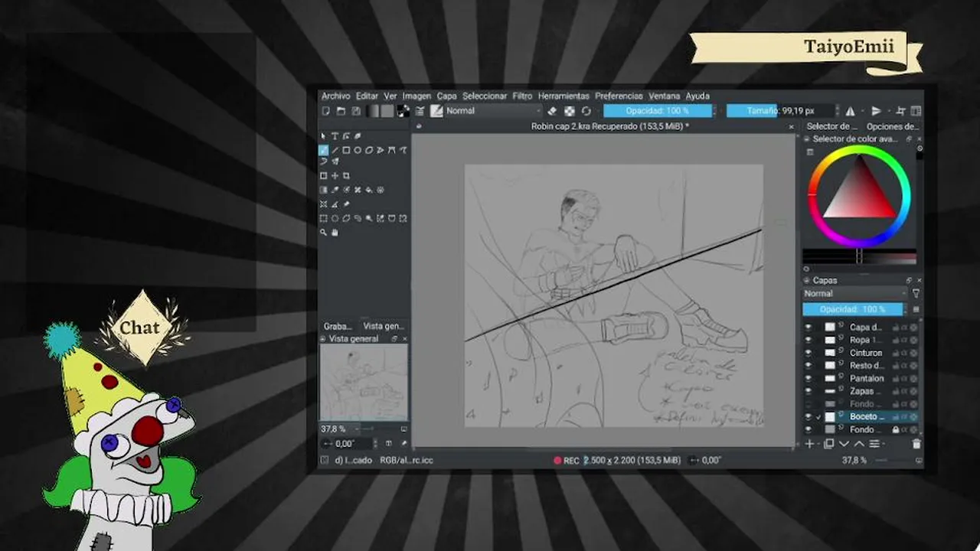Viewport: 980px width, 551px height.
Task: Select the Calligraphy tool
Action: click(x=357, y=136)
